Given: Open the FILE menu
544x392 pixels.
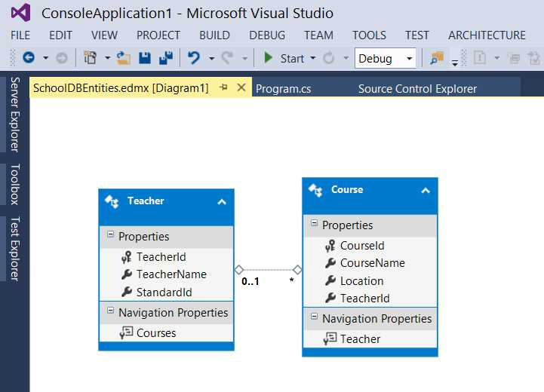Looking at the screenshot, I should click(20, 35).
